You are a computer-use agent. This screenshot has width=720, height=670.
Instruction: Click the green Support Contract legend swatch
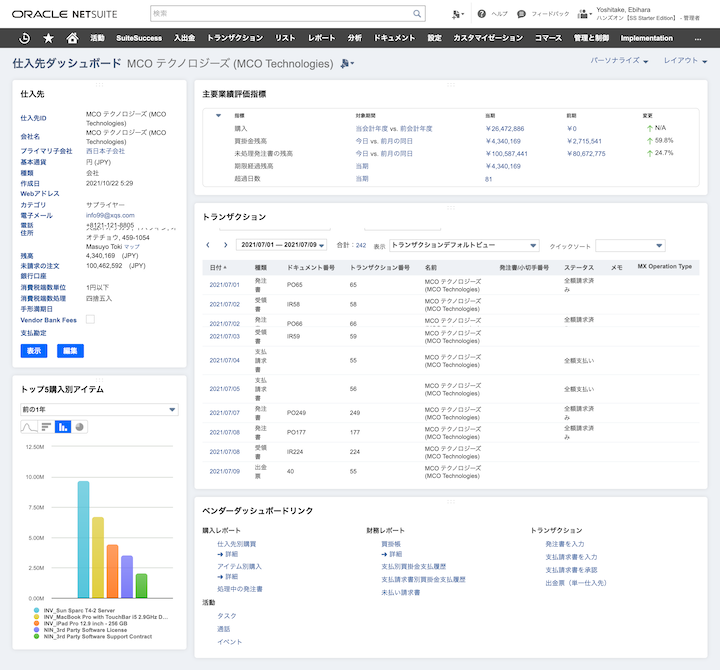[x=36, y=636]
